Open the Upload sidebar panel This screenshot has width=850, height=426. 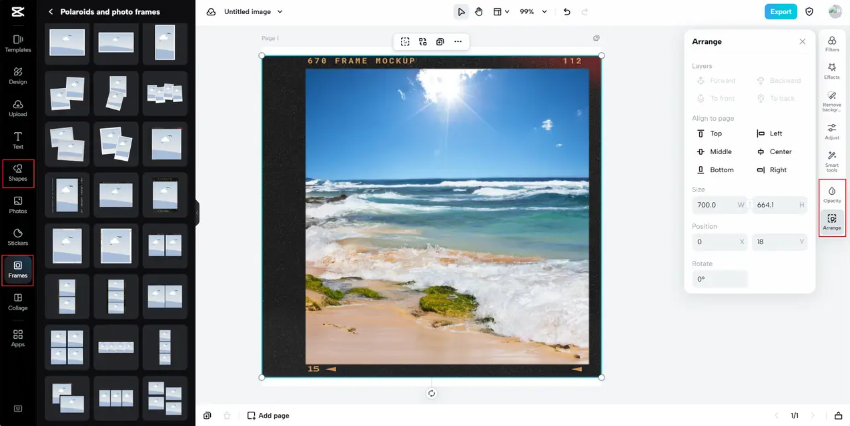(18, 108)
